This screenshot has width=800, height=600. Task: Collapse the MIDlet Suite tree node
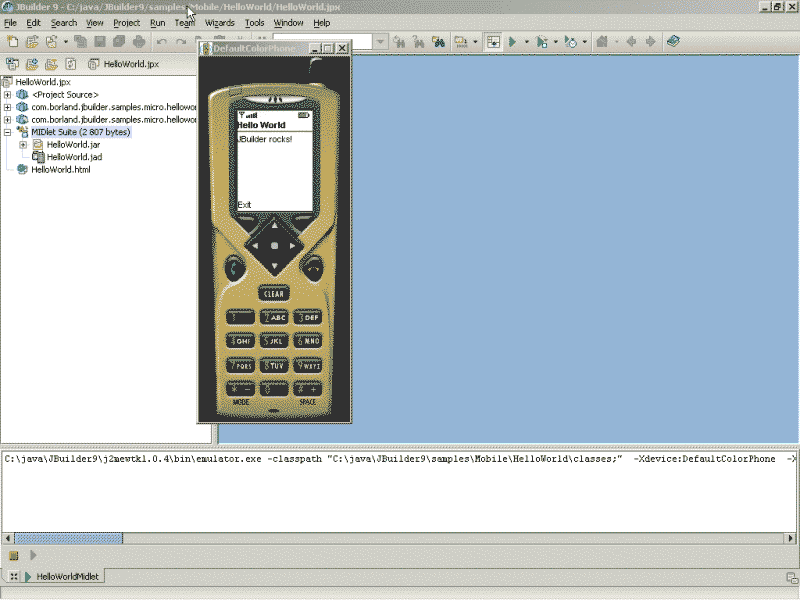coord(8,132)
